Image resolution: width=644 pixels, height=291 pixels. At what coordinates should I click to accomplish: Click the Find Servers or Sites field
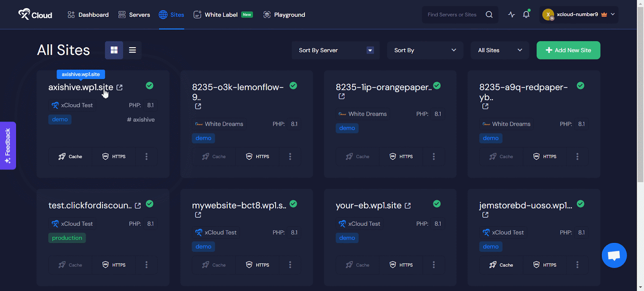coord(452,15)
